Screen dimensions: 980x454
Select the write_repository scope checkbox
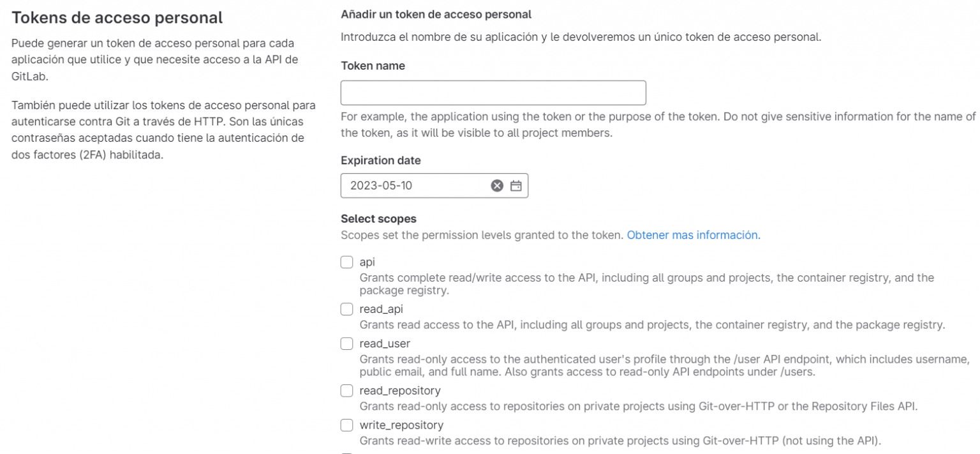coord(346,425)
